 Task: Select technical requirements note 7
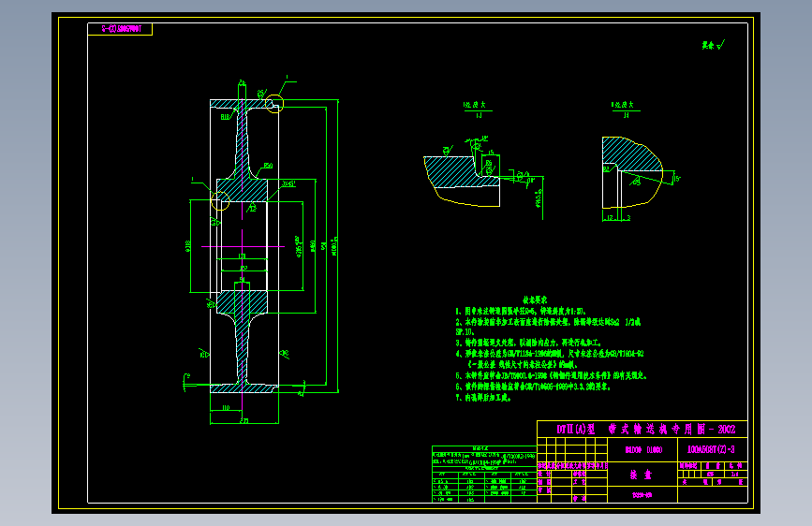coord(483,398)
